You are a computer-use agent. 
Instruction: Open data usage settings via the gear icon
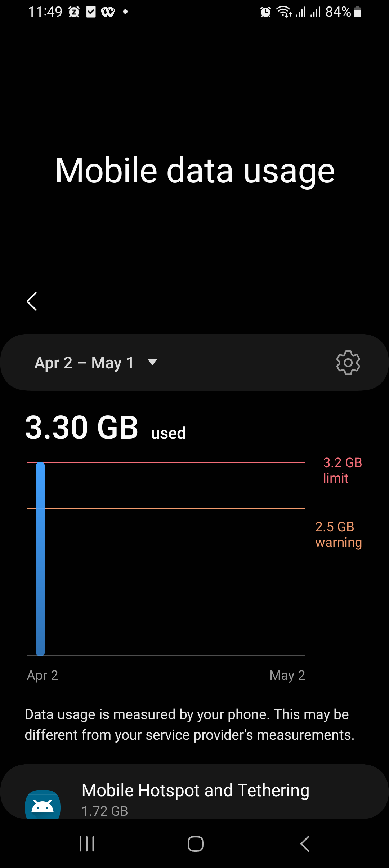pyautogui.click(x=348, y=363)
